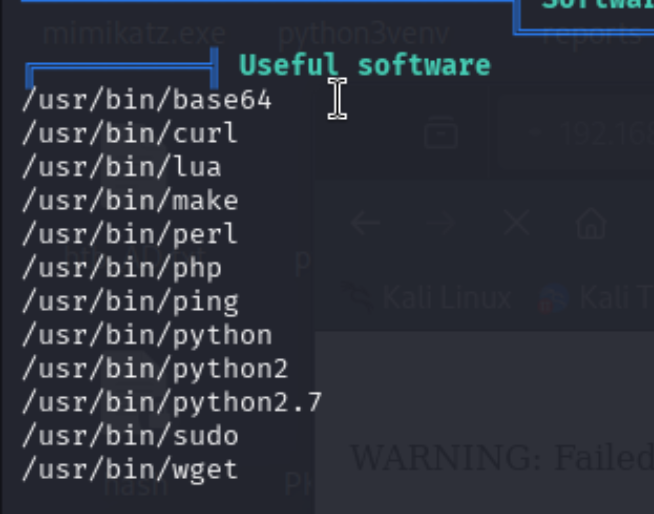
Task: Select the /usr/bin/sudo line
Action: pyautogui.click(x=130, y=436)
